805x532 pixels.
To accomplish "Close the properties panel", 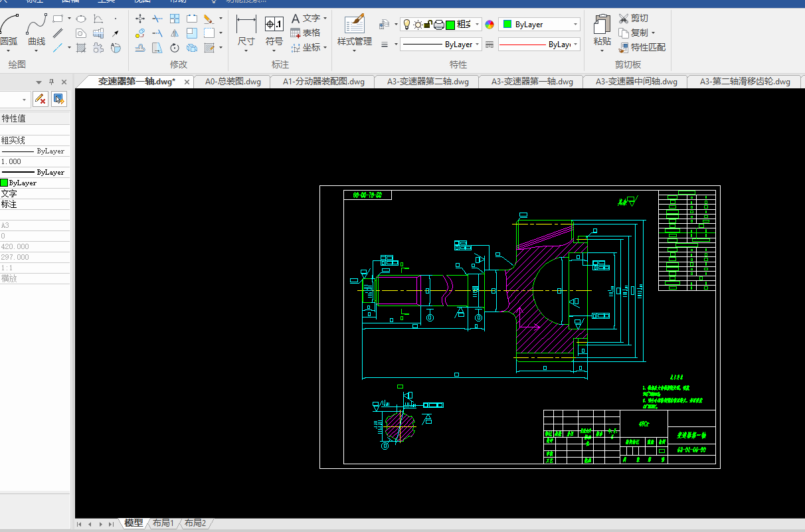I will pos(64,82).
